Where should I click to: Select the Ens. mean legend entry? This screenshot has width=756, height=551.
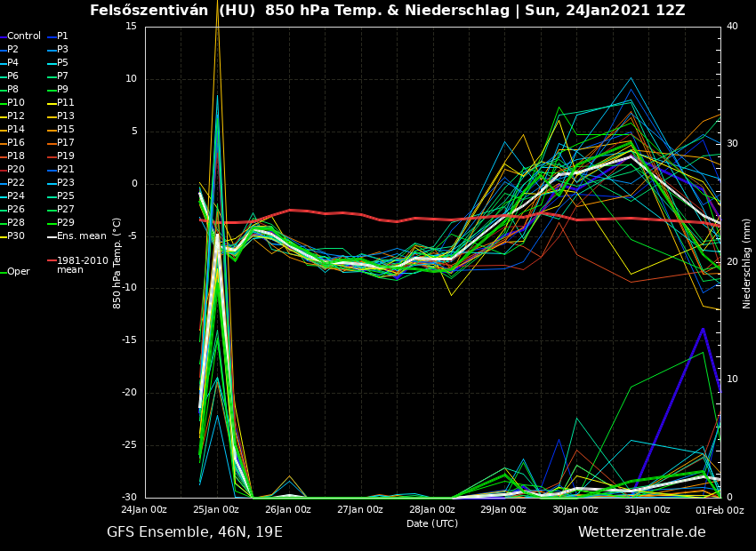81,236
